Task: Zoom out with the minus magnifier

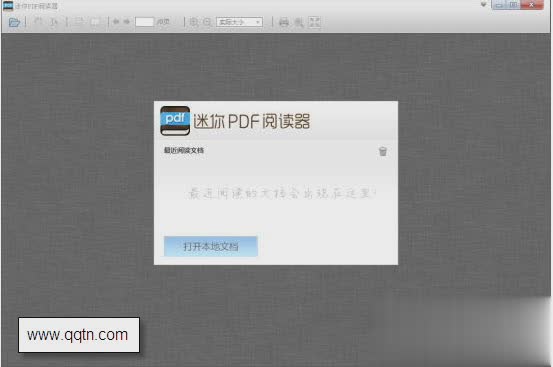Action: tap(207, 22)
